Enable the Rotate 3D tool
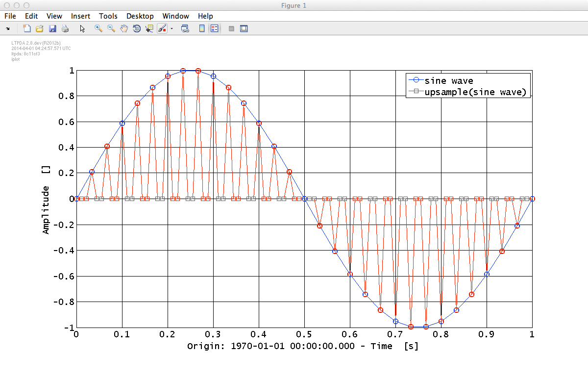 pyautogui.click(x=137, y=28)
